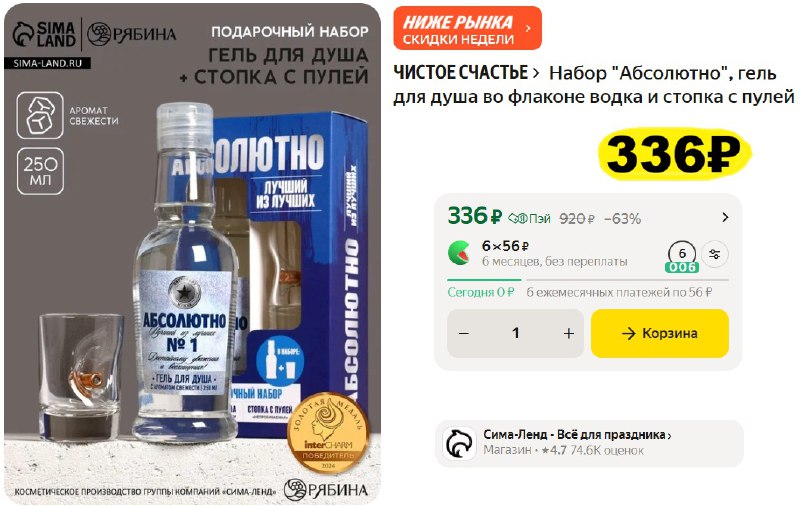Image resolution: width=800 pixels, height=506 pixels.
Task: Open the installment settings sliders icon
Action: [x=715, y=254]
